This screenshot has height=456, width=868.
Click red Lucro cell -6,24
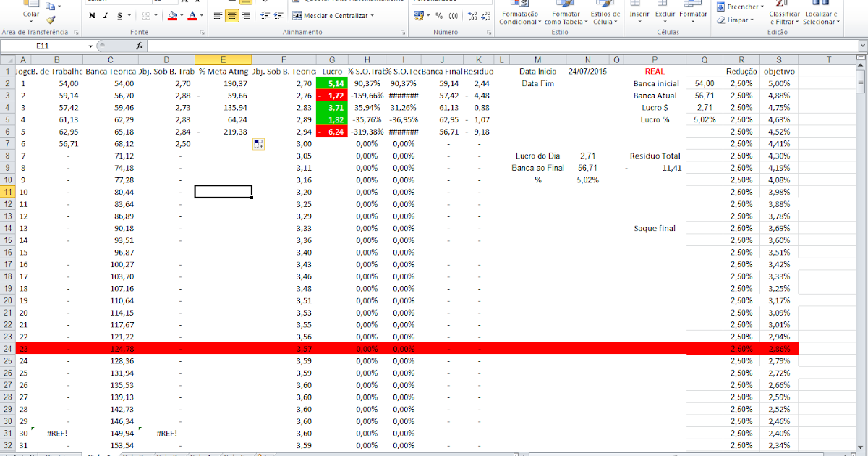332,132
